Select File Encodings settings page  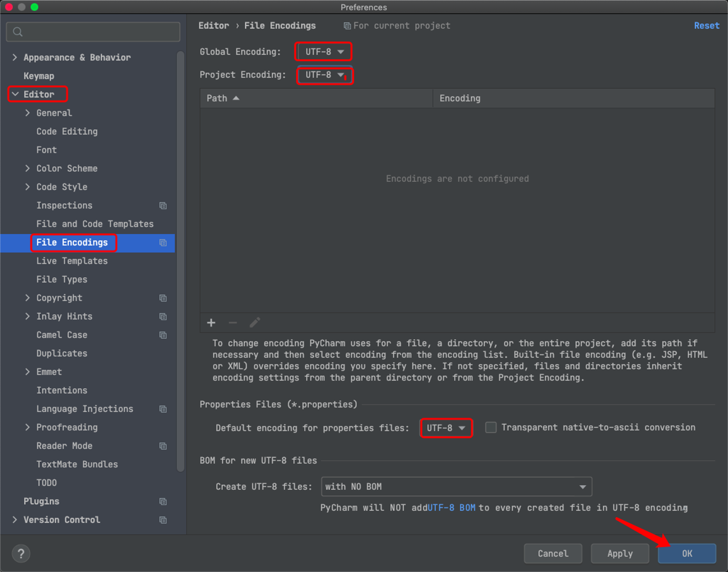[x=72, y=243]
